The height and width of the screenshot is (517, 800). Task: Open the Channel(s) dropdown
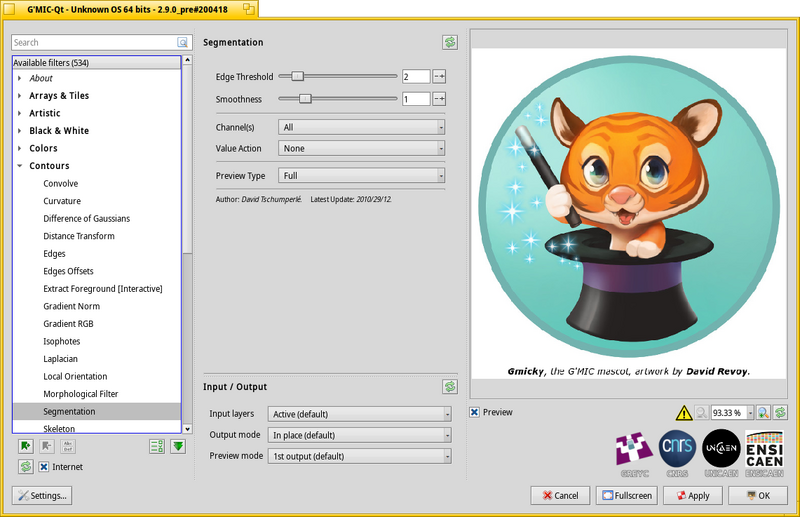361,127
